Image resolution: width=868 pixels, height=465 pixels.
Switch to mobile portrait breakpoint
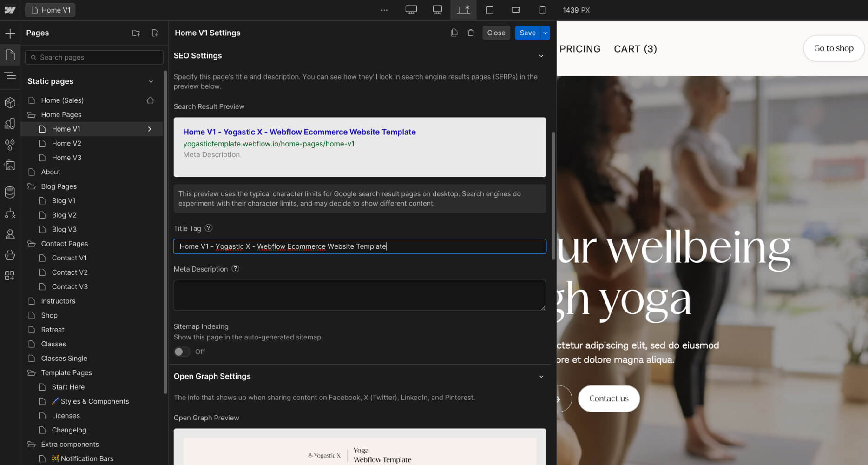[x=542, y=10]
